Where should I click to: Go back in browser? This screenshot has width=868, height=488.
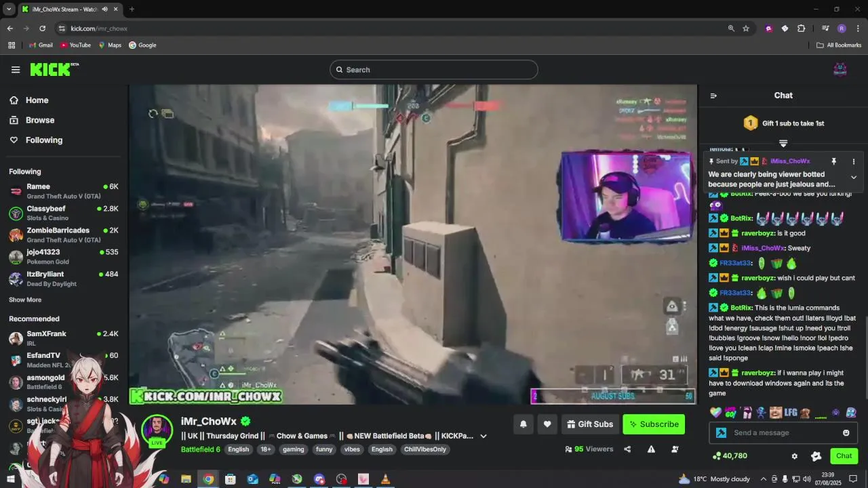click(x=9, y=28)
